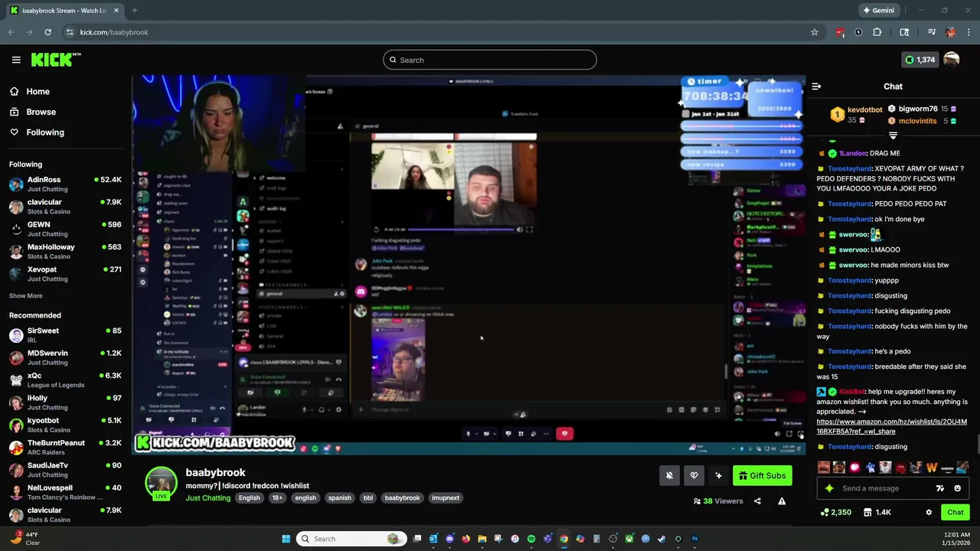Open the profile avatar menu on the Kick header
This screenshot has height=551, width=980.
point(952,60)
